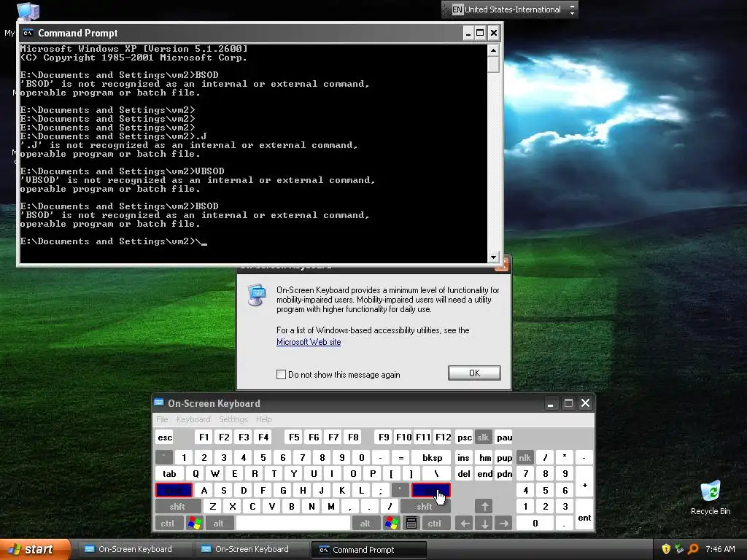747x560 pixels.
Task: Click the pup page up key
Action: pos(504,458)
